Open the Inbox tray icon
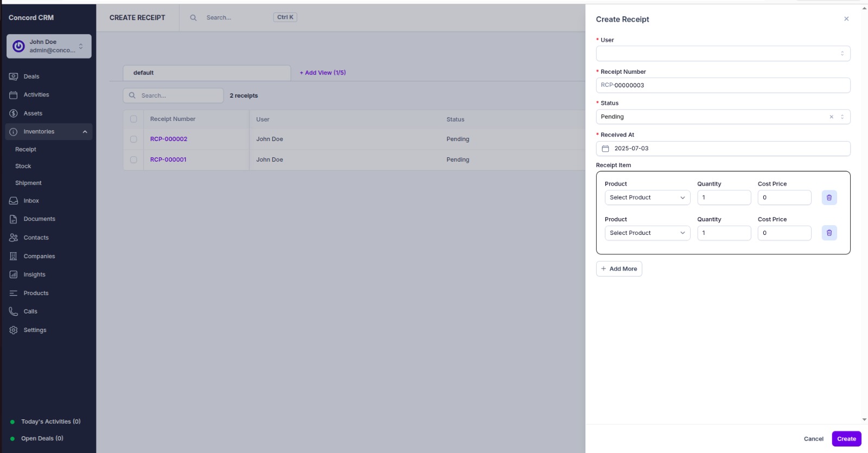Viewport: 868px width, 453px height. pyautogui.click(x=14, y=201)
